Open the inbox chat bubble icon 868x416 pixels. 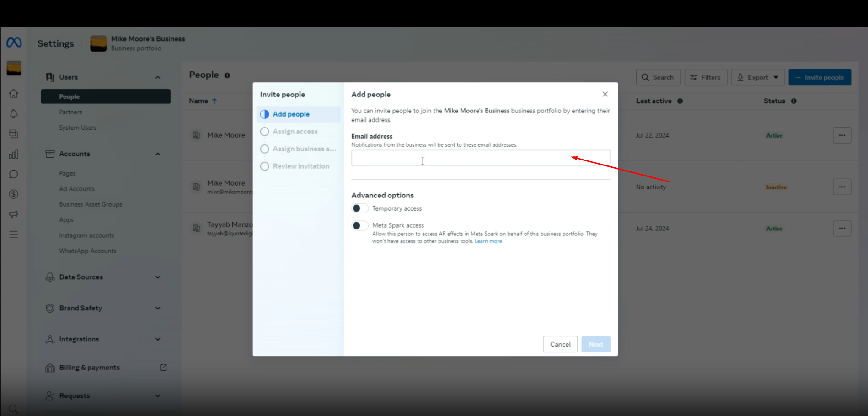14,174
